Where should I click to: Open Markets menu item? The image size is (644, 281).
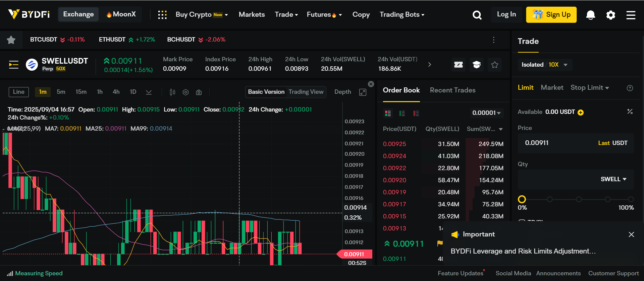pyautogui.click(x=252, y=15)
